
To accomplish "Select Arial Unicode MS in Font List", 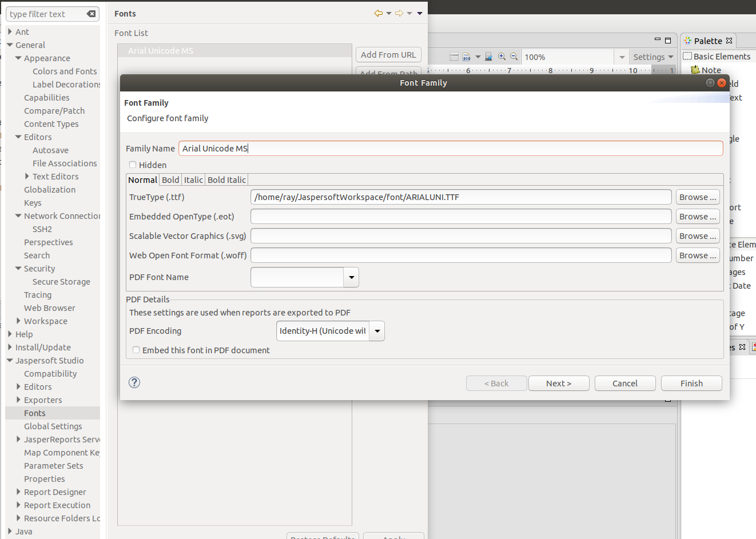I will [234, 50].
